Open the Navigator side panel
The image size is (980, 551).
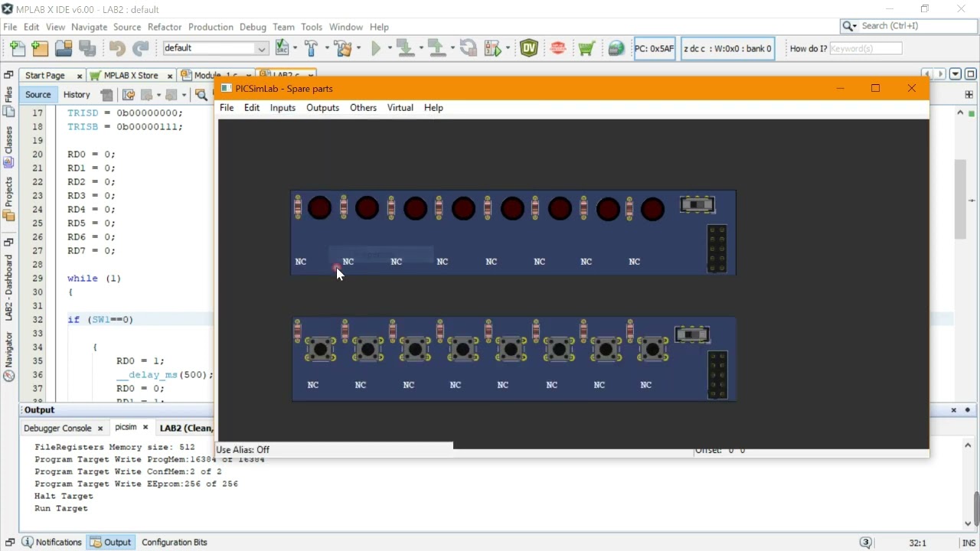tap(8, 356)
